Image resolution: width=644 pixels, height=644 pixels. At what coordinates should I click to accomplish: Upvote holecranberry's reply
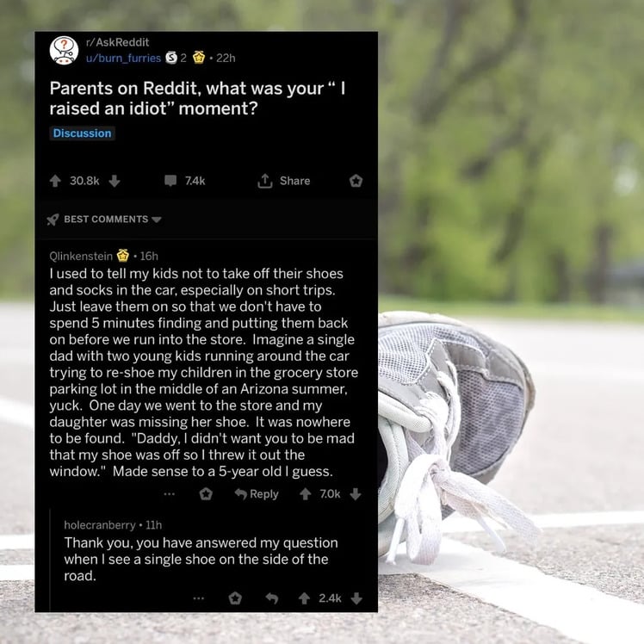coord(304,598)
